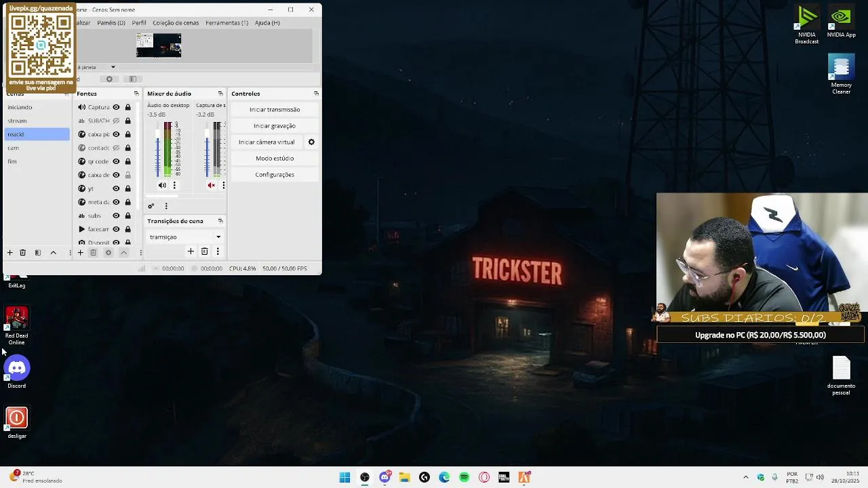Unmute the muted red speaker in the mixer

point(212,185)
